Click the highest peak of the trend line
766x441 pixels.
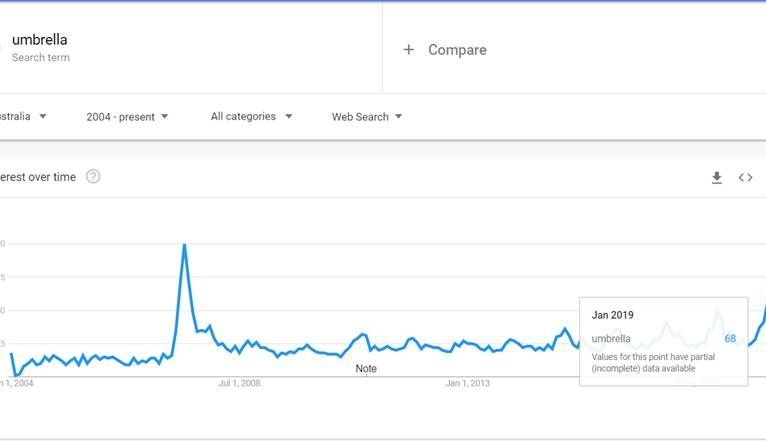click(184, 245)
